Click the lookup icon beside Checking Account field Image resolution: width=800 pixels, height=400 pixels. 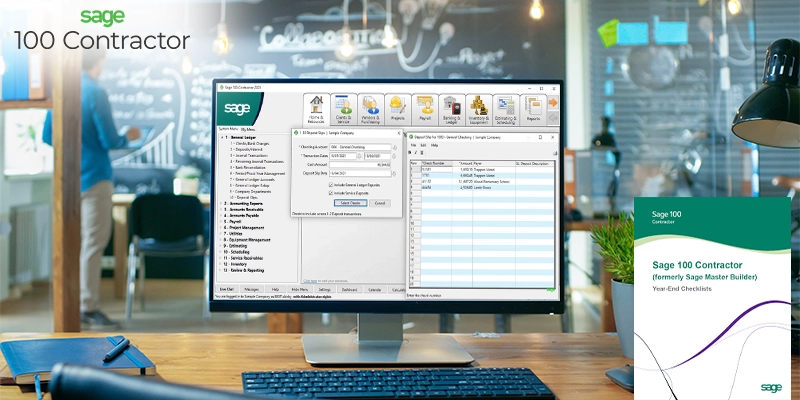pos(394,147)
